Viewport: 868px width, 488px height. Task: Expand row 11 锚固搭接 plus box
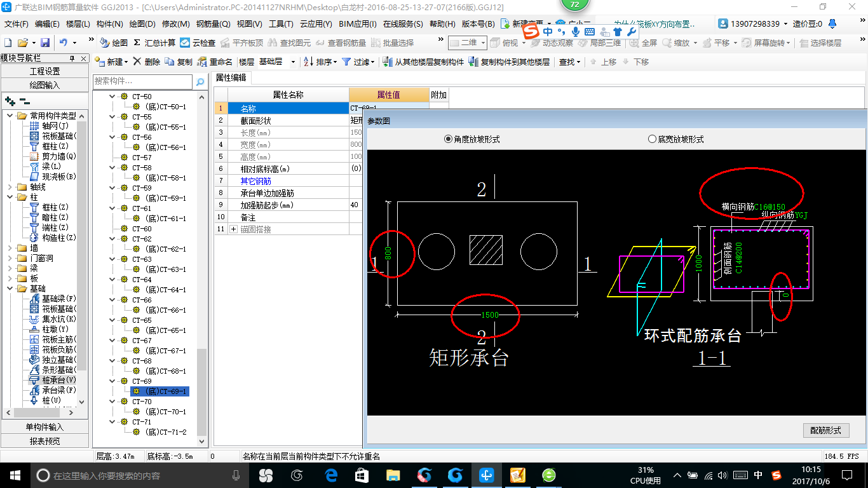coord(233,229)
